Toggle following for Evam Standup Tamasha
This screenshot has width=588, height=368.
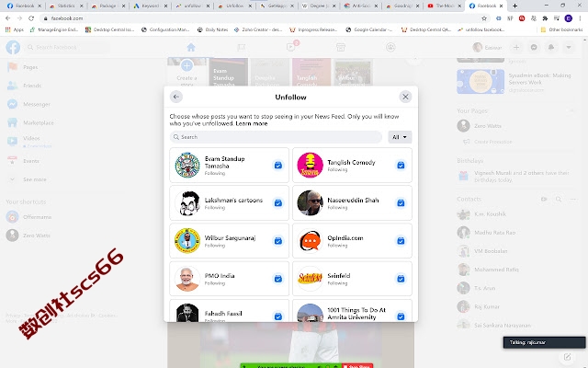pyautogui.click(x=277, y=166)
